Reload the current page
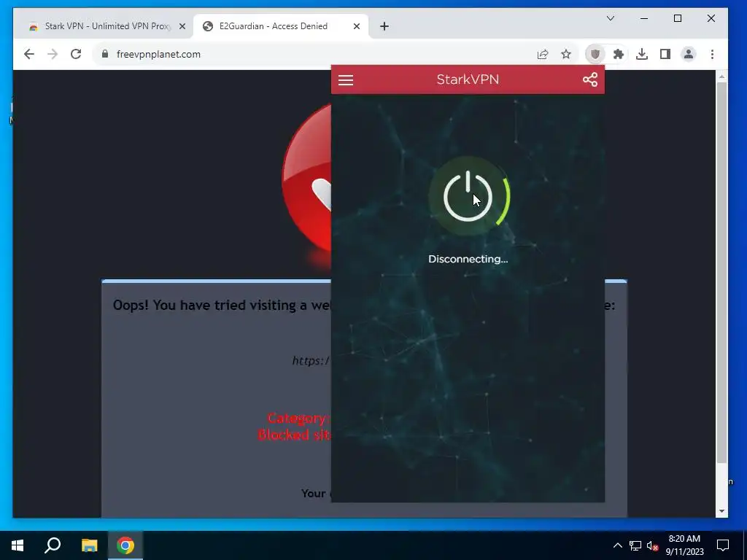 click(x=76, y=54)
